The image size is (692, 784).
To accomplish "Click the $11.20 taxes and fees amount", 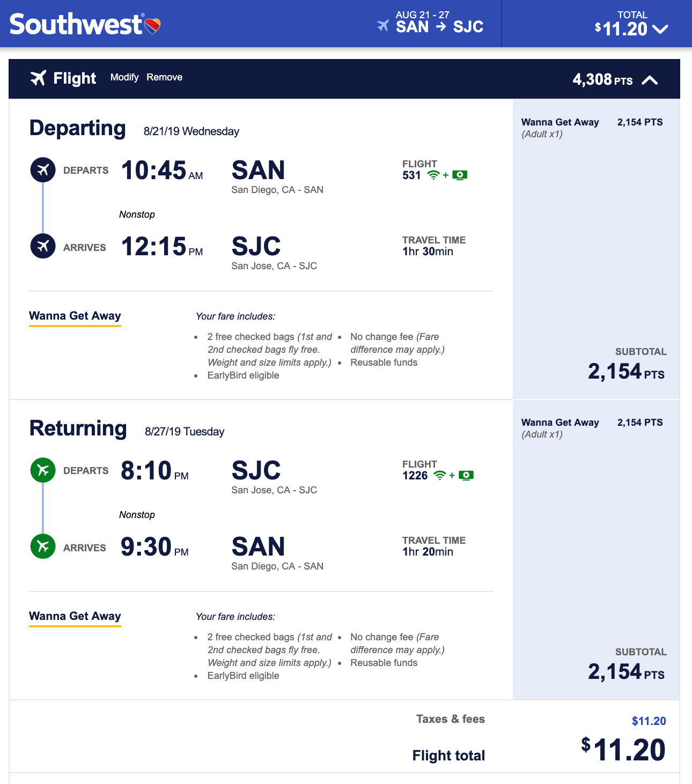I will [649, 721].
